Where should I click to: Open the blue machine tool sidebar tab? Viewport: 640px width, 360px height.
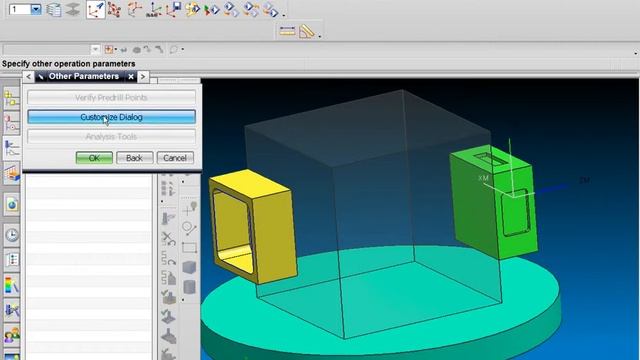[x=12, y=310]
